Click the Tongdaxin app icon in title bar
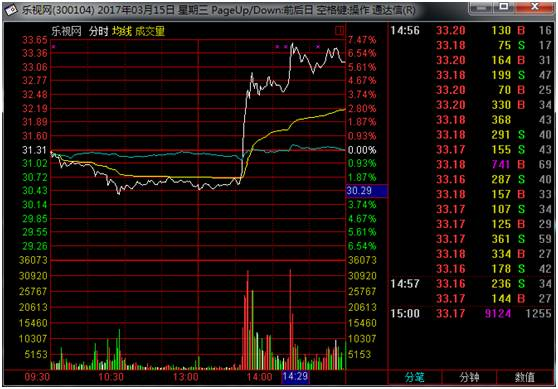The width and height of the screenshot is (558, 389). point(11,10)
